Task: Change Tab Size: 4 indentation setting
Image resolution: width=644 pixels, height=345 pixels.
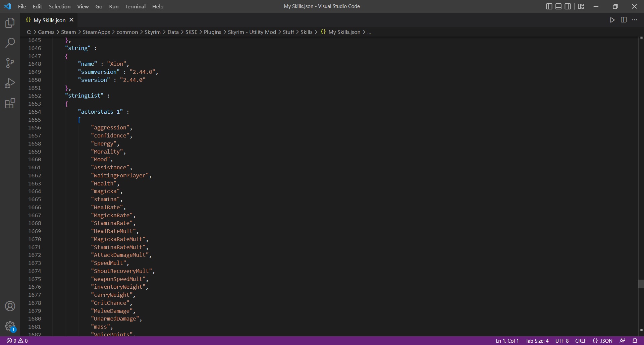Action: pos(537,341)
